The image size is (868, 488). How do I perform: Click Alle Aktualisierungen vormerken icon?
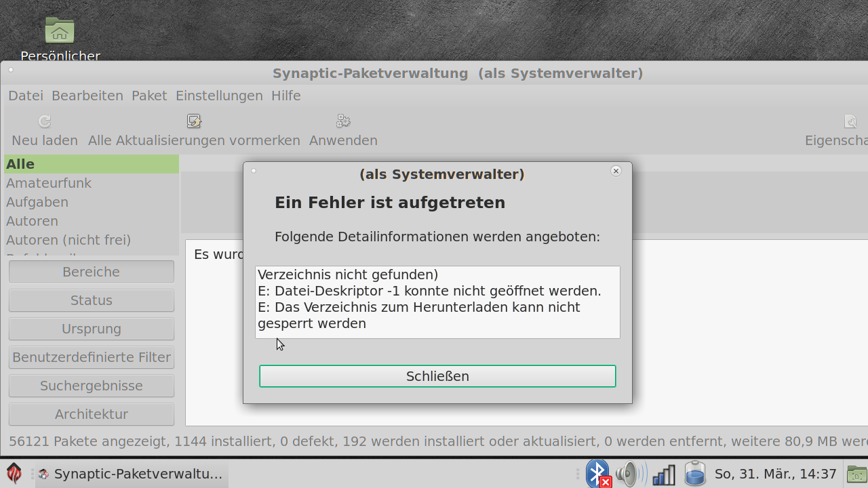(x=194, y=121)
